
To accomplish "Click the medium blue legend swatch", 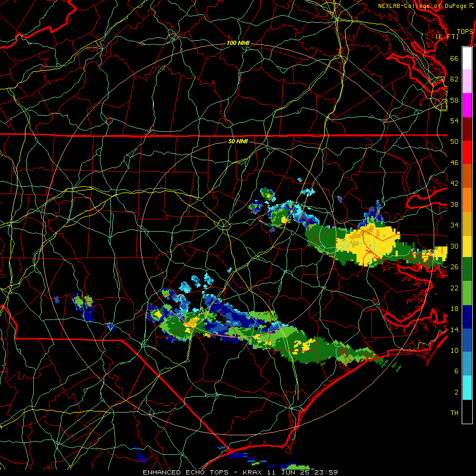I will point(467,341).
